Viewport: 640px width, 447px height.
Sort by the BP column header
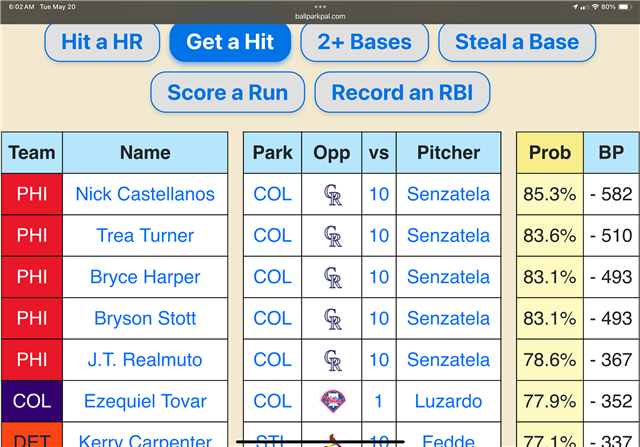(611, 153)
